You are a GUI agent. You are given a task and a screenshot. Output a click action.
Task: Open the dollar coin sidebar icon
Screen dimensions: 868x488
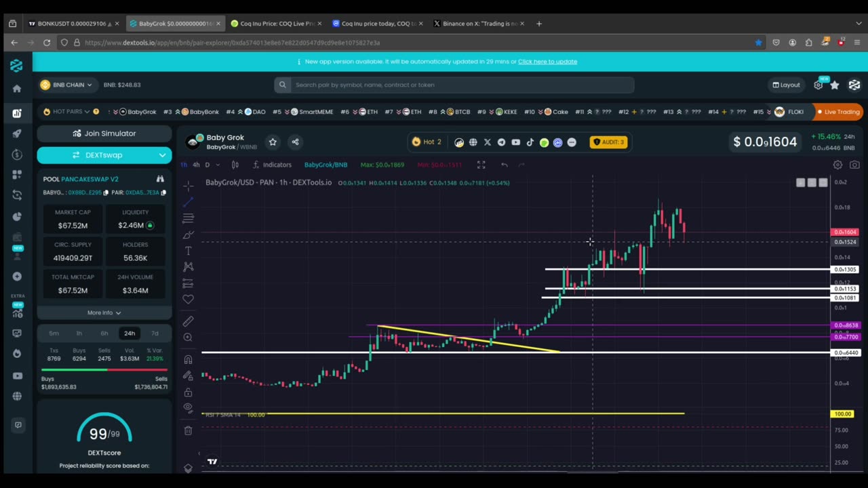point(17,155)
